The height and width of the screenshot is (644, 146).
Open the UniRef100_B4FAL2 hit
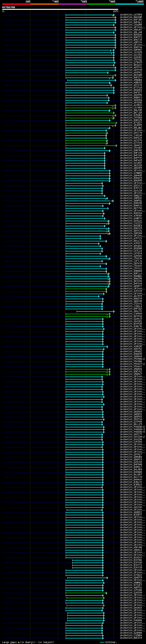click(x=131, y=22)
